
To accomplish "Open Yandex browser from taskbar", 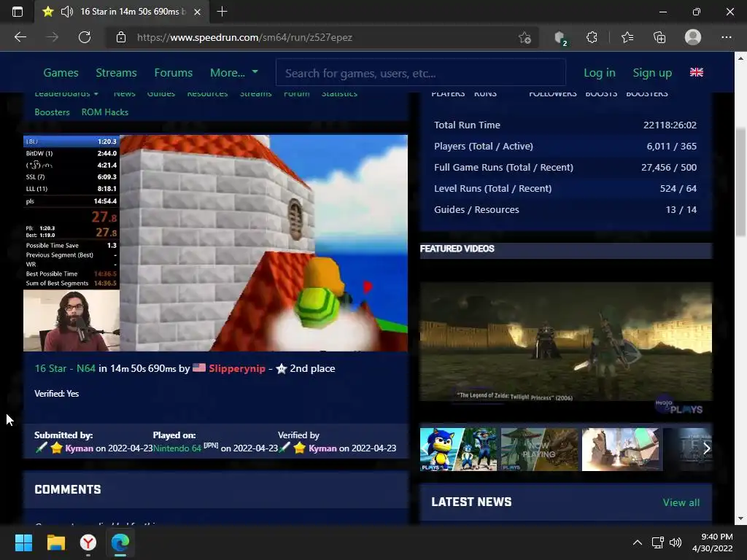I will pyautogui.click(x=88, y=542).
